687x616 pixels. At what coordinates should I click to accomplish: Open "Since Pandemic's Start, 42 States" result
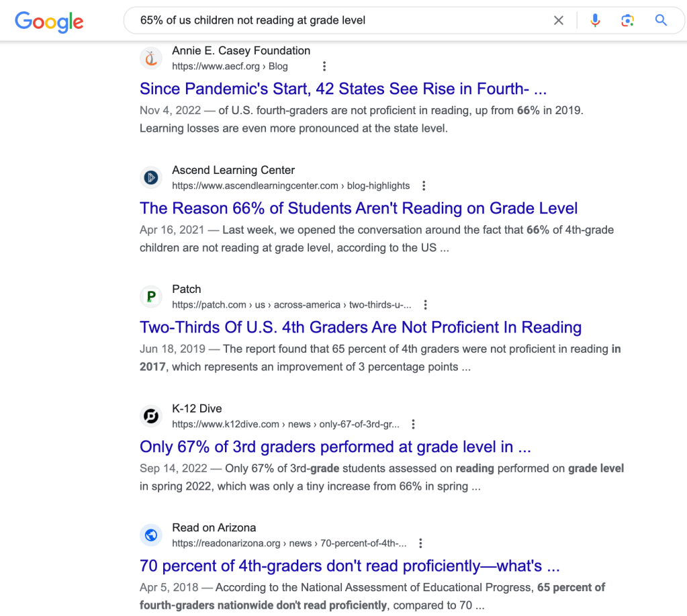343,89
